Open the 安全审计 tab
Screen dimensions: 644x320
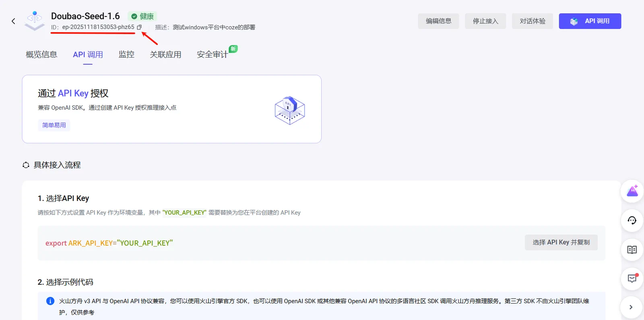pos(212,55)
